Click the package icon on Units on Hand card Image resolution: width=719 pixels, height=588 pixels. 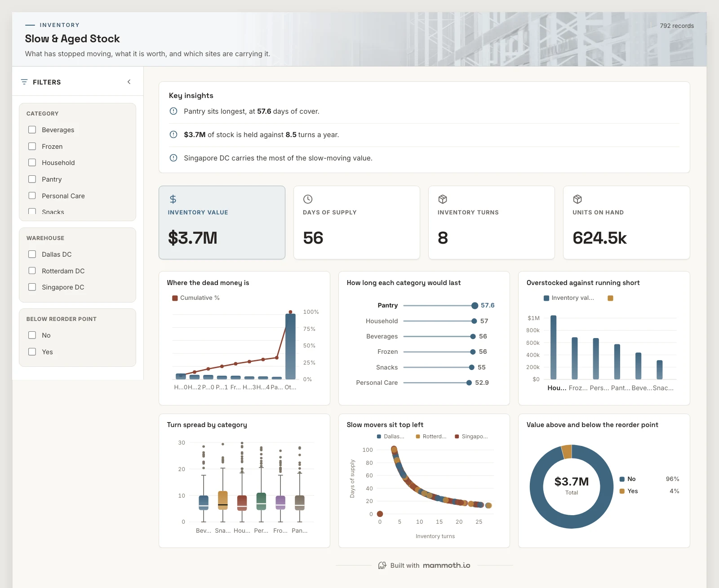(577, 199)
